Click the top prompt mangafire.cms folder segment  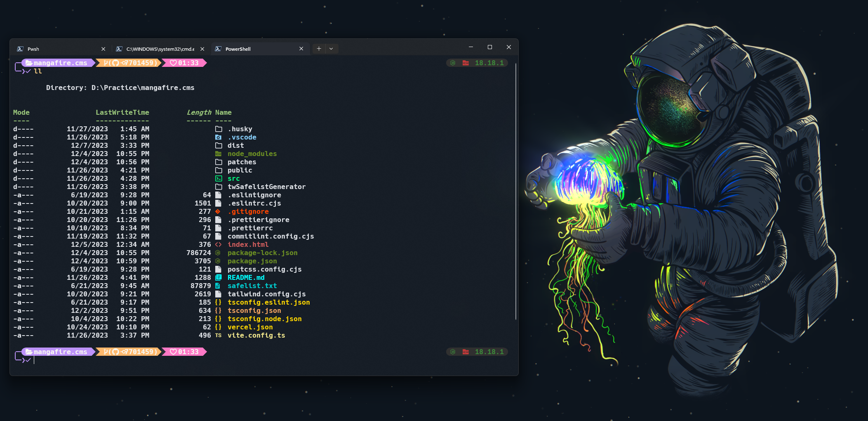click(58, 63)
